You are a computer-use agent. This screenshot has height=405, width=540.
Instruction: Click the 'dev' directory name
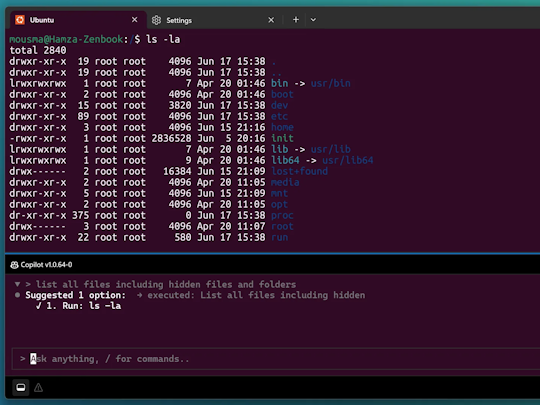280,105
